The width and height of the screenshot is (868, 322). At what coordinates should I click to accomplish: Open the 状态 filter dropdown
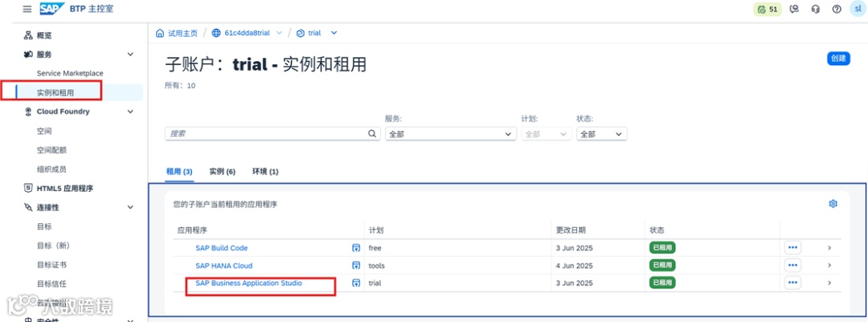(x=601, y=134)
